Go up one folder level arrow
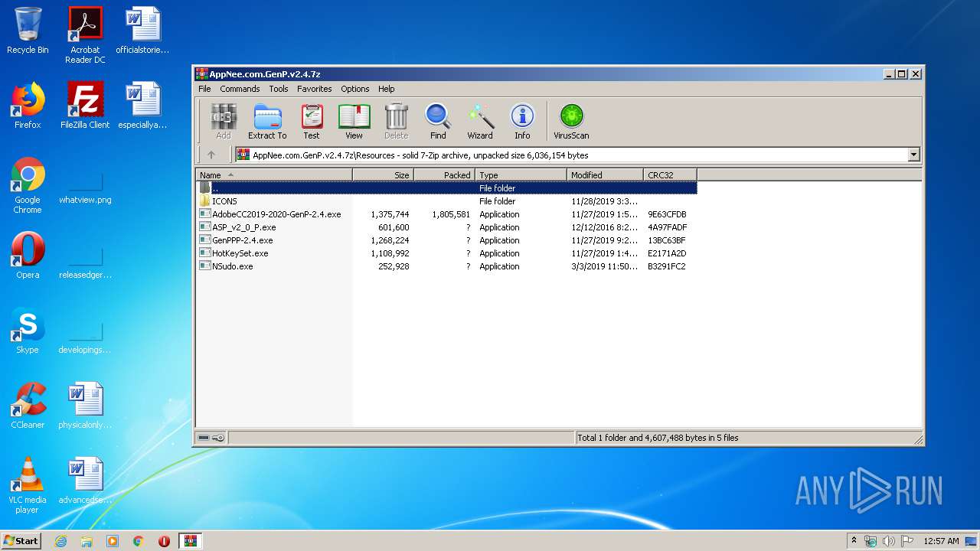Screen dimensions: 980x551 click(x=211, y=155)
